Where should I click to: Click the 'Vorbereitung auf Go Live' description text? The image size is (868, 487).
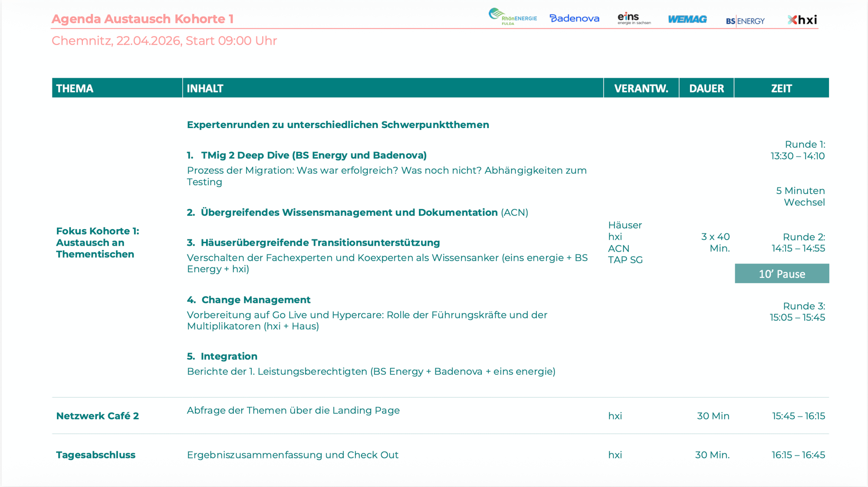point(367,321)
